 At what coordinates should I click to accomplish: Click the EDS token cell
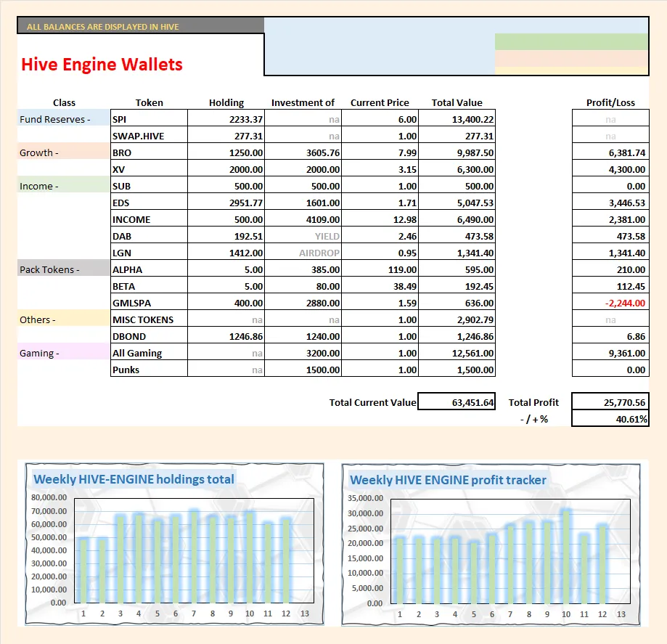pos(149,203)
